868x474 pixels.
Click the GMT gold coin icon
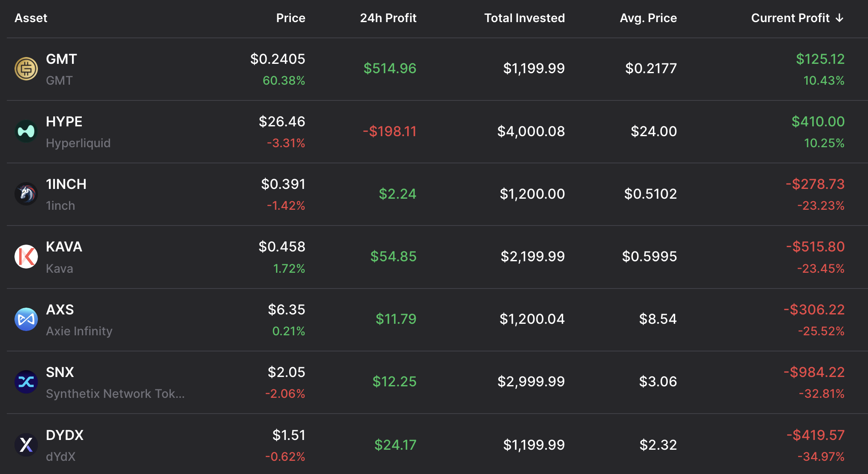26,69
